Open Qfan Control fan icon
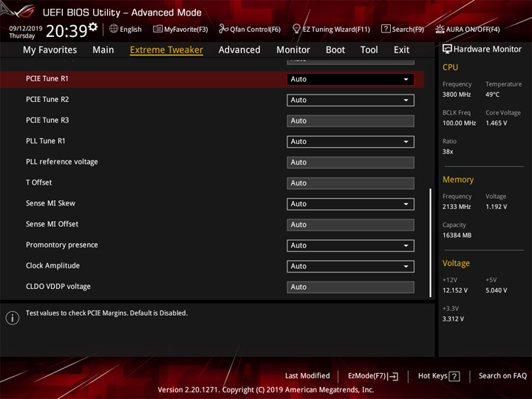 click(223, 29)
